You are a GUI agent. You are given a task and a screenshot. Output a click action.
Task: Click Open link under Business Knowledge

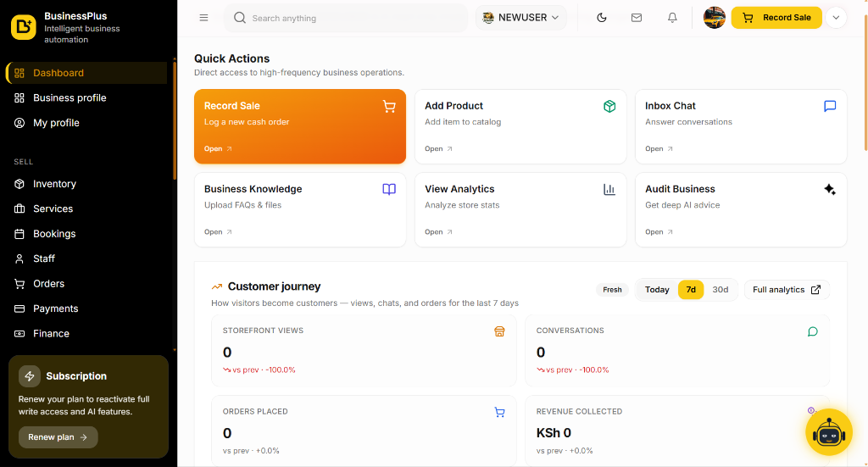click(x=218, y=232)
